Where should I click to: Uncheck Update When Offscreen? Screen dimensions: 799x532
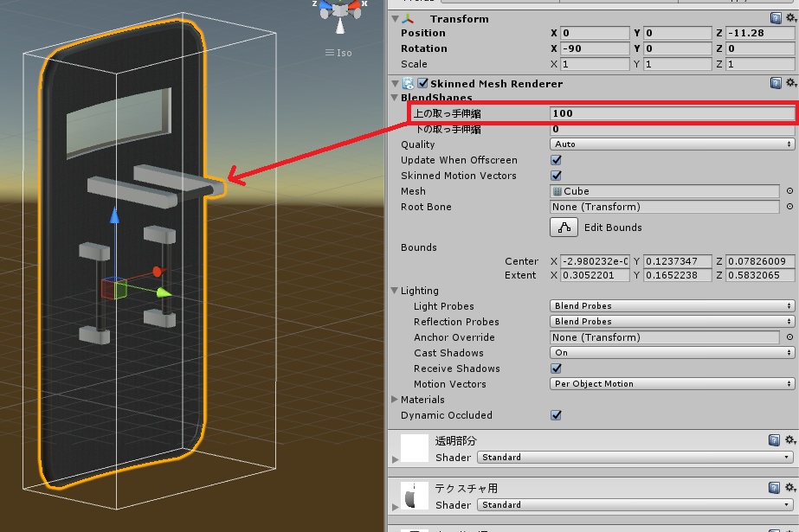[556, 160]
